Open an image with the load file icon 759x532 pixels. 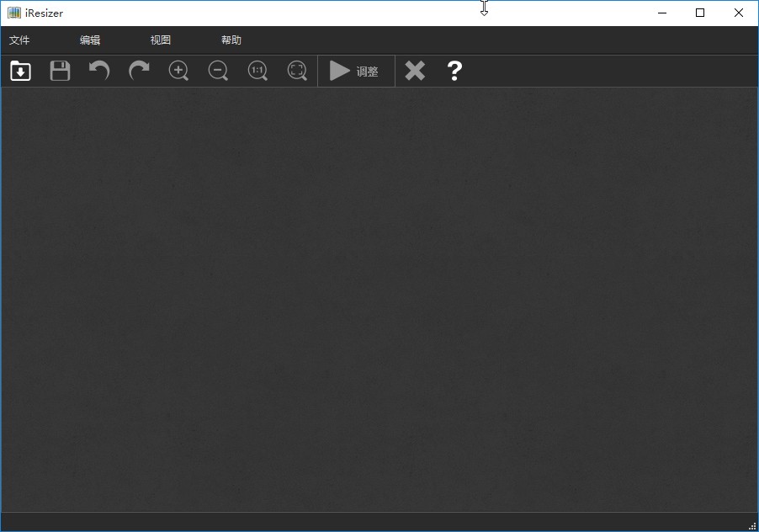20,71
